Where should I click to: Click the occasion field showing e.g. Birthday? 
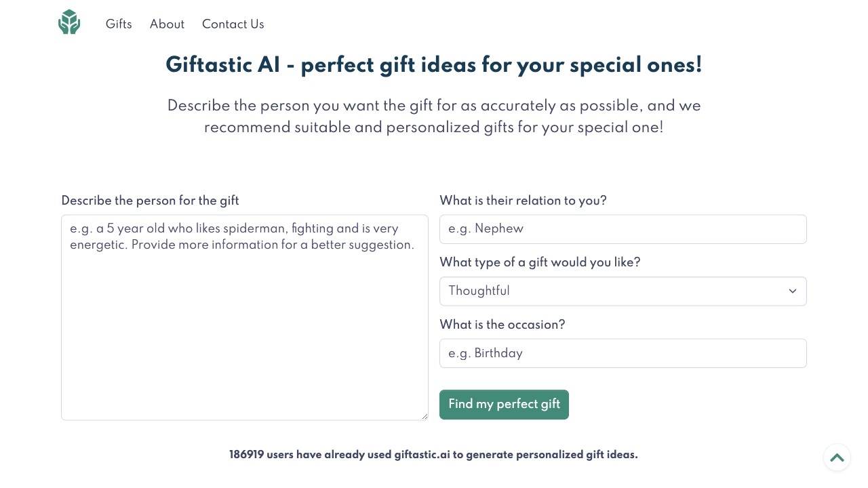click(x=623, y=353)
